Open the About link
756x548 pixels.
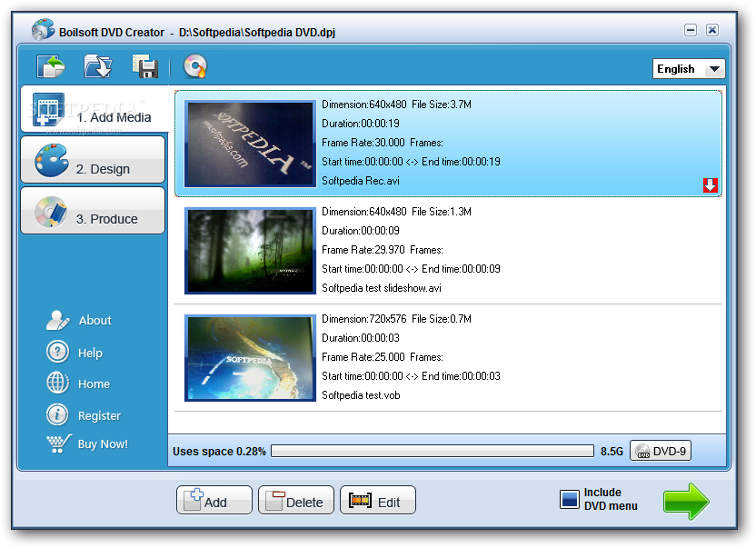(x=95, y=320)
